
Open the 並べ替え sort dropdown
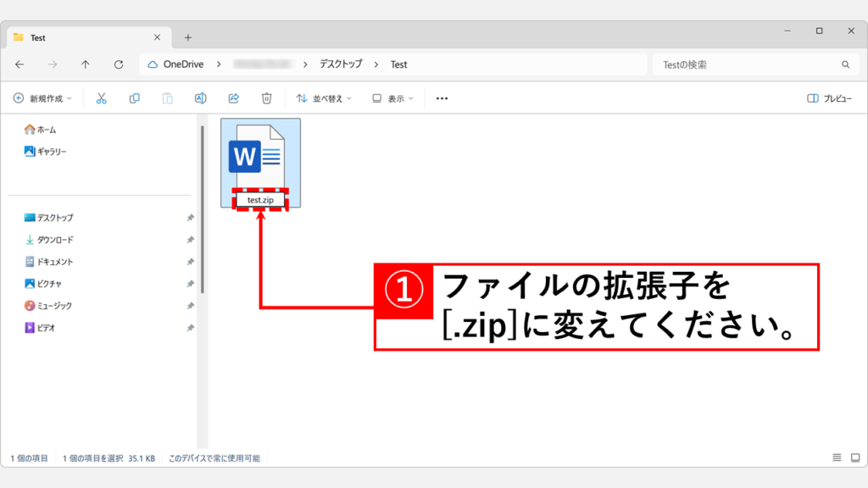point(324,98)
